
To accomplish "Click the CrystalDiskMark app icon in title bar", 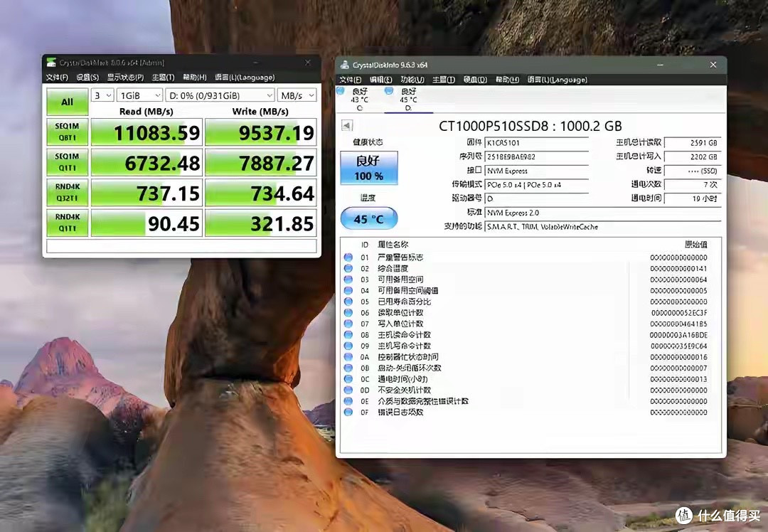I will point(51,62).
